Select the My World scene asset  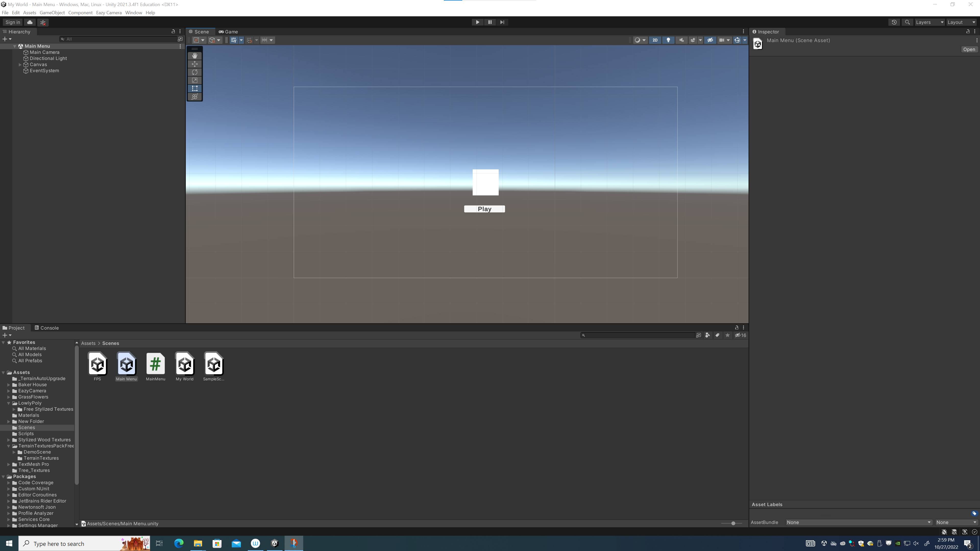pyautogui.click(x=185, y=366)
